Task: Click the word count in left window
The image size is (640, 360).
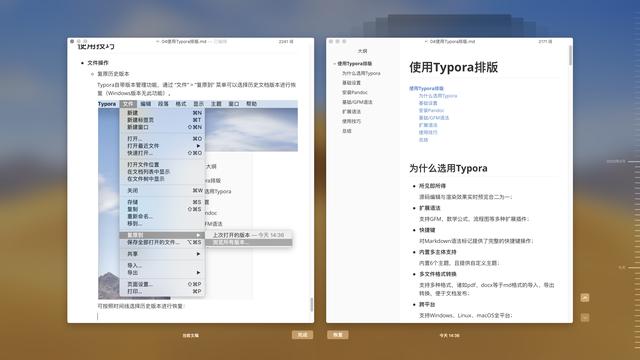Action: tap(286, 42)
